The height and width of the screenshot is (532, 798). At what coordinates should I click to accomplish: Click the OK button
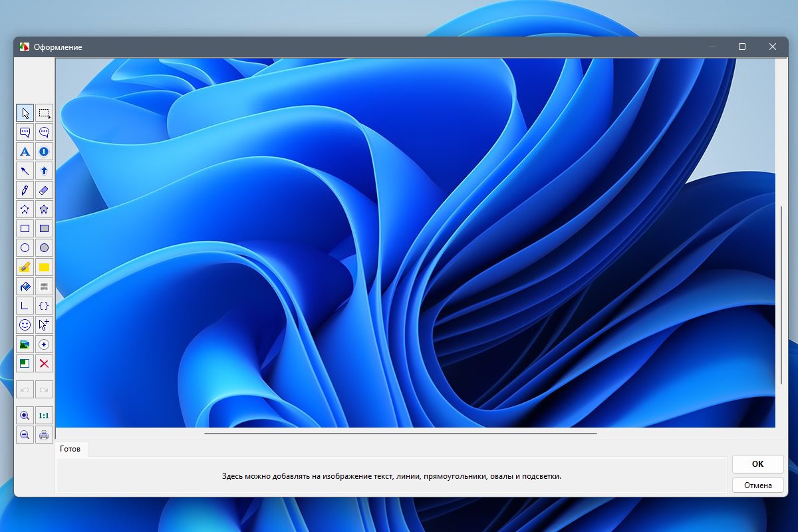click(757, 464)
